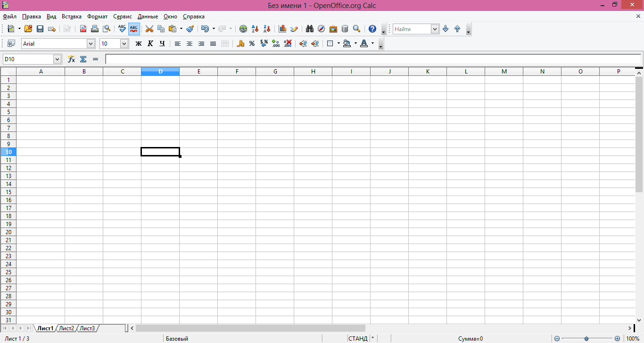Open the Paste options dropdown arrow
644x343 pixels.
181,29
